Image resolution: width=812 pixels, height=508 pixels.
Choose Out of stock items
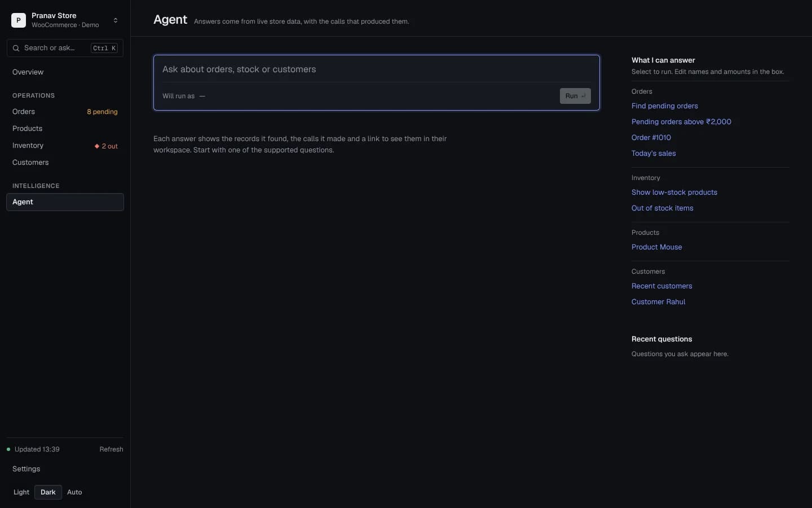(x=663, y=208)
